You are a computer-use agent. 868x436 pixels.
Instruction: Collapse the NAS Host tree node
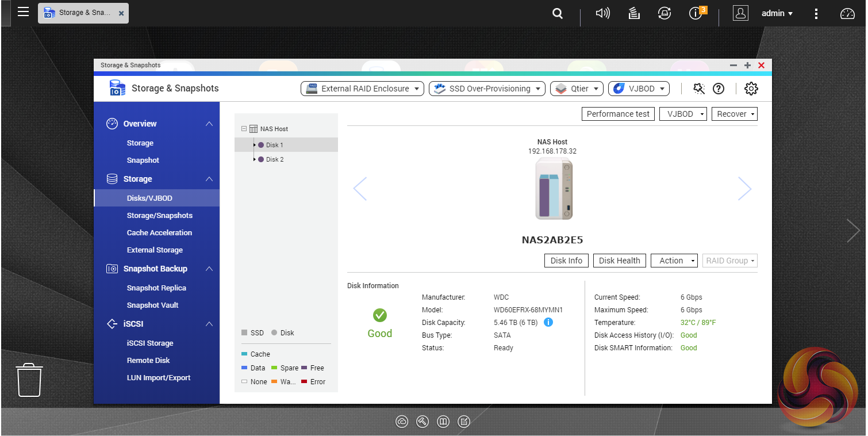pos(244,129)
